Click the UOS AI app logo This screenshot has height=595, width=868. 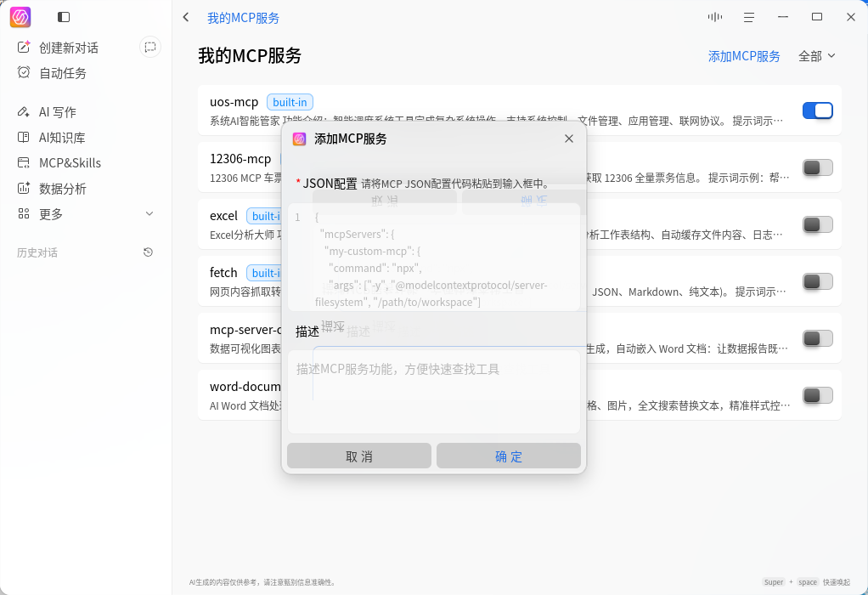[20, 17]
